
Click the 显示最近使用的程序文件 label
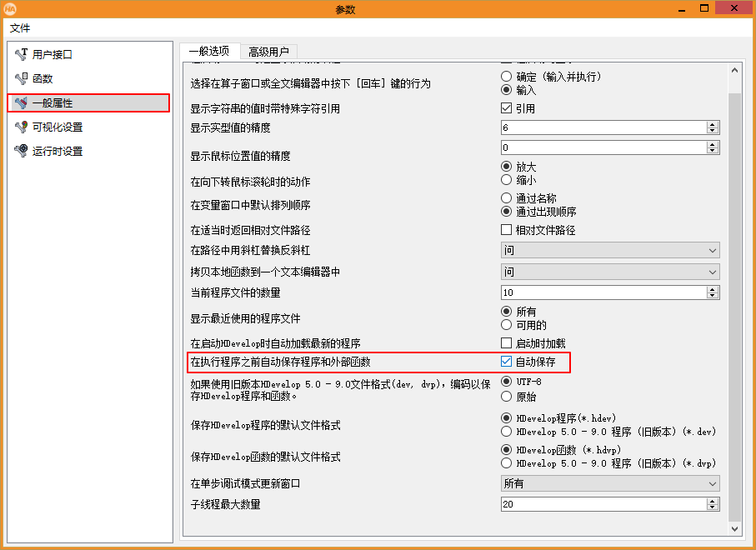pos(245,318)
